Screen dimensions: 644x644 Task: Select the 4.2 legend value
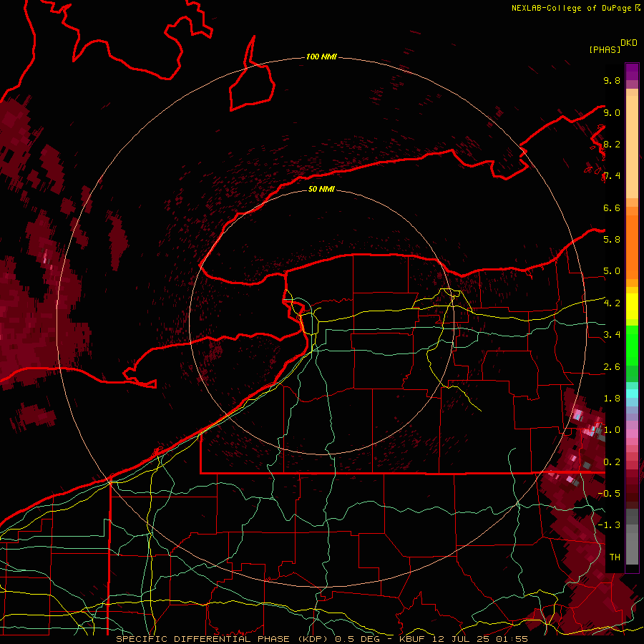click(612, 303)
